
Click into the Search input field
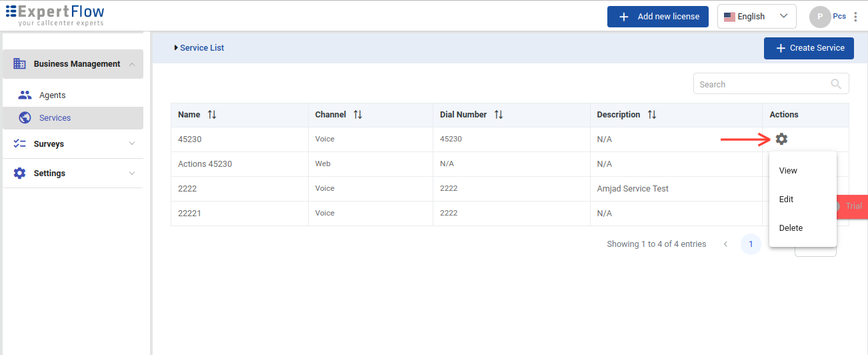tap(760, 84)
